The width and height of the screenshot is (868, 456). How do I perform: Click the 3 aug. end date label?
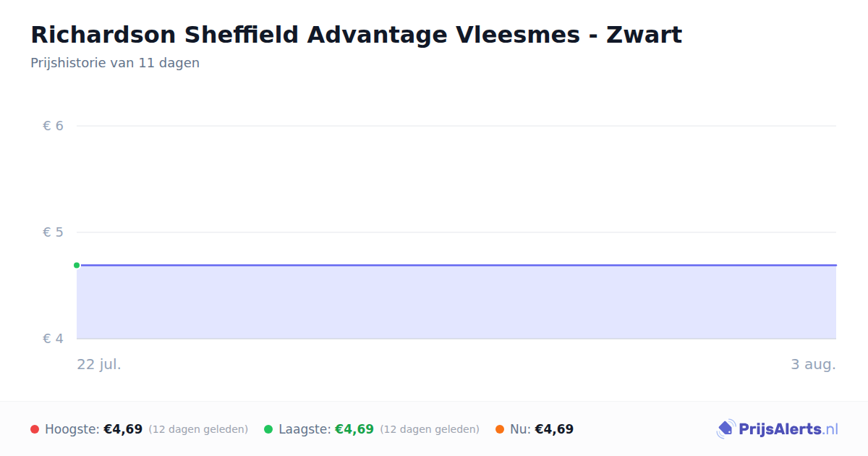pyautogui.click(x=813, y=364)
